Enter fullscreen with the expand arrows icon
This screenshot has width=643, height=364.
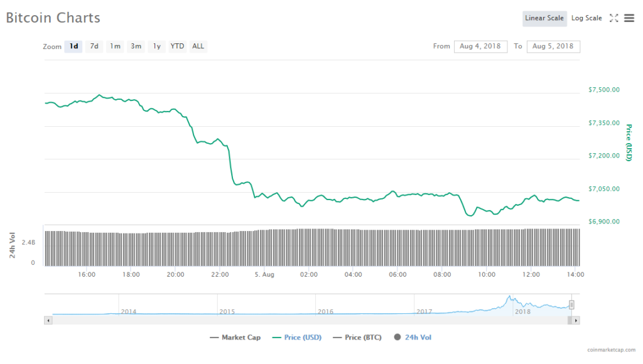(x=614, y=18)
